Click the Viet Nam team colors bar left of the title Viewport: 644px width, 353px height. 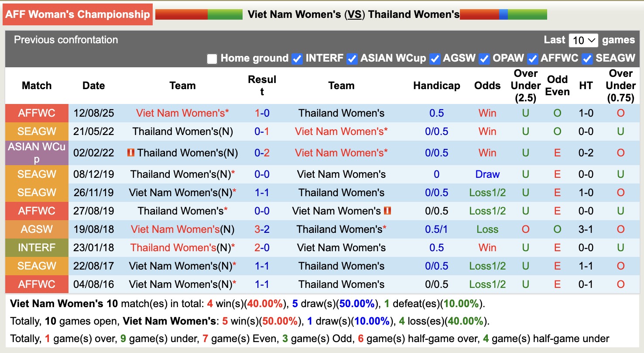[199, 14]
